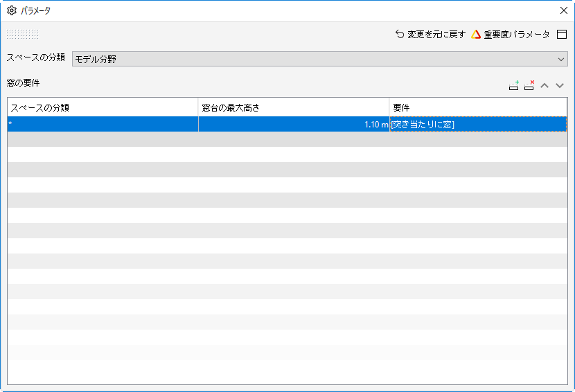Edit the 1.10 m sill height cell
The image size is (575, 392).
[294, 124]
